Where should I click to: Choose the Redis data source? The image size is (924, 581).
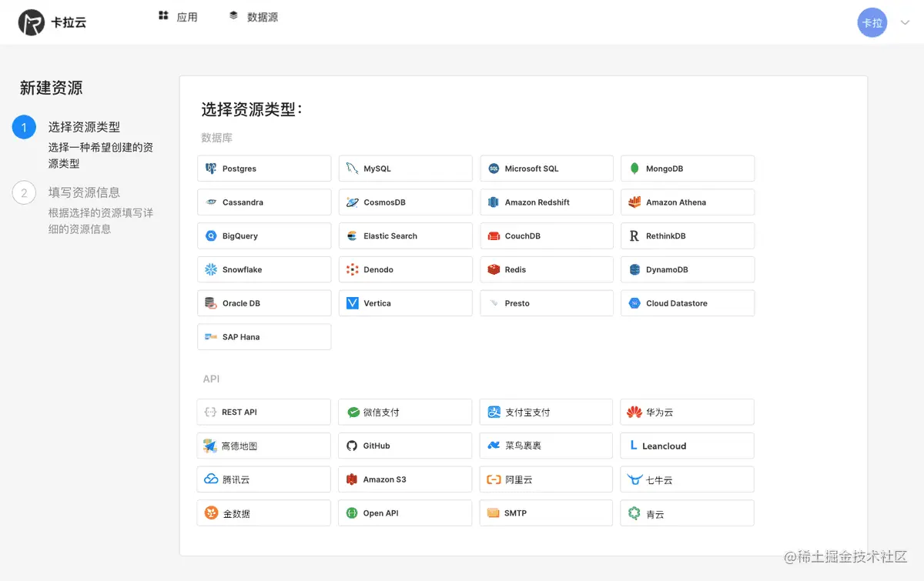(546, 269)
